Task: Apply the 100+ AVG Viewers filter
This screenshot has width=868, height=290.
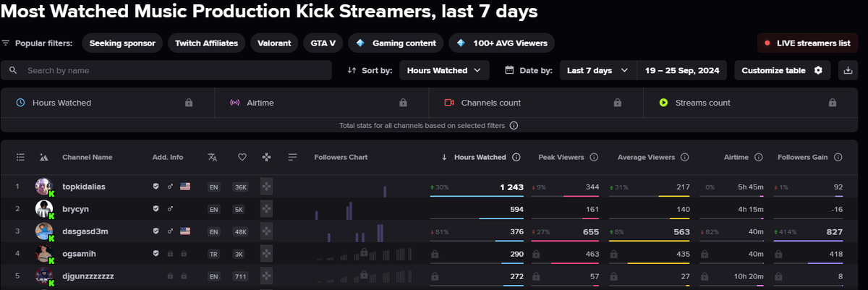Action: click(x=502, y=43)
